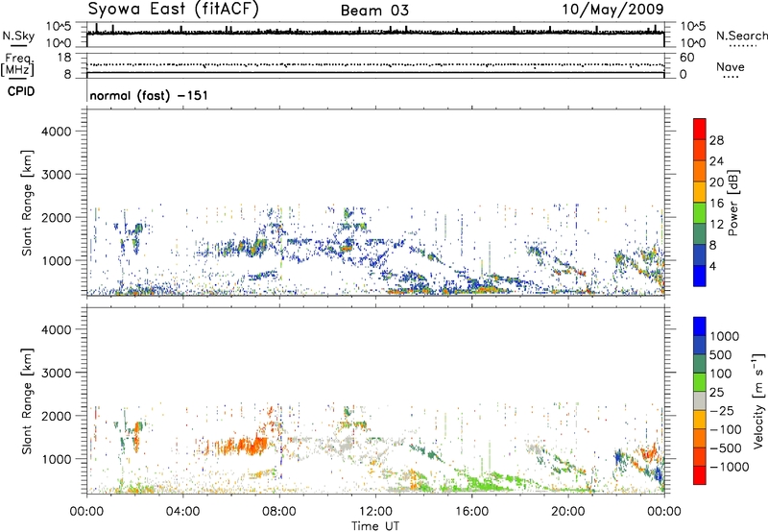Click the "-25" label on the Velocity scale
Image resolution: width=768 pixels, height=532 pixels.
pyautogui.click(x=722, y=411)
